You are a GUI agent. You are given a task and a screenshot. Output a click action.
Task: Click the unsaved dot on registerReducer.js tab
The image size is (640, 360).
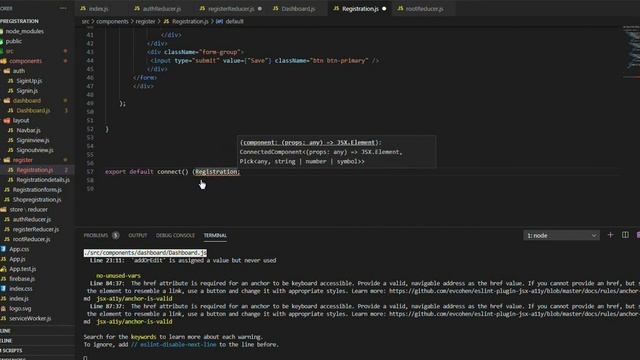tap(260, 9)
